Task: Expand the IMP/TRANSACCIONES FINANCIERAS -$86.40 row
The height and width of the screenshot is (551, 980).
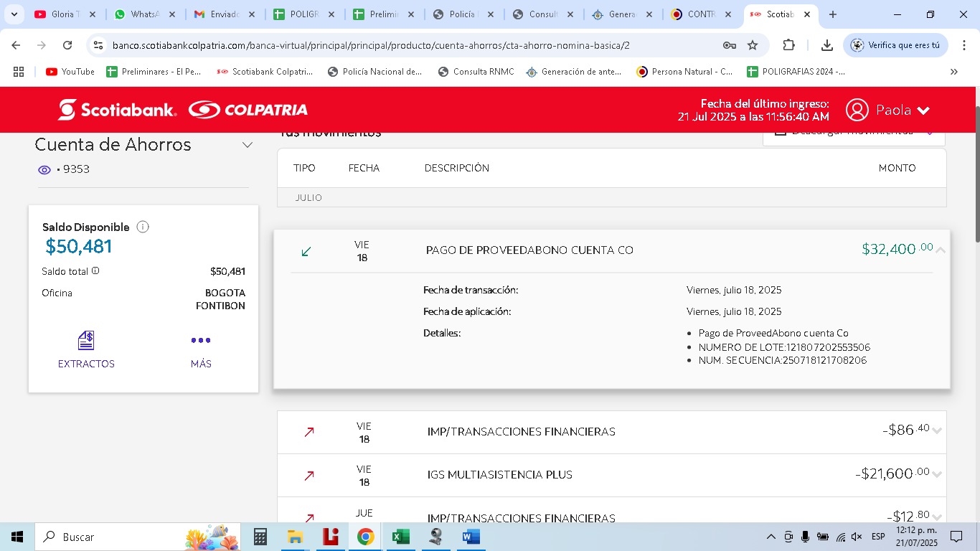Action: point(937,431)
